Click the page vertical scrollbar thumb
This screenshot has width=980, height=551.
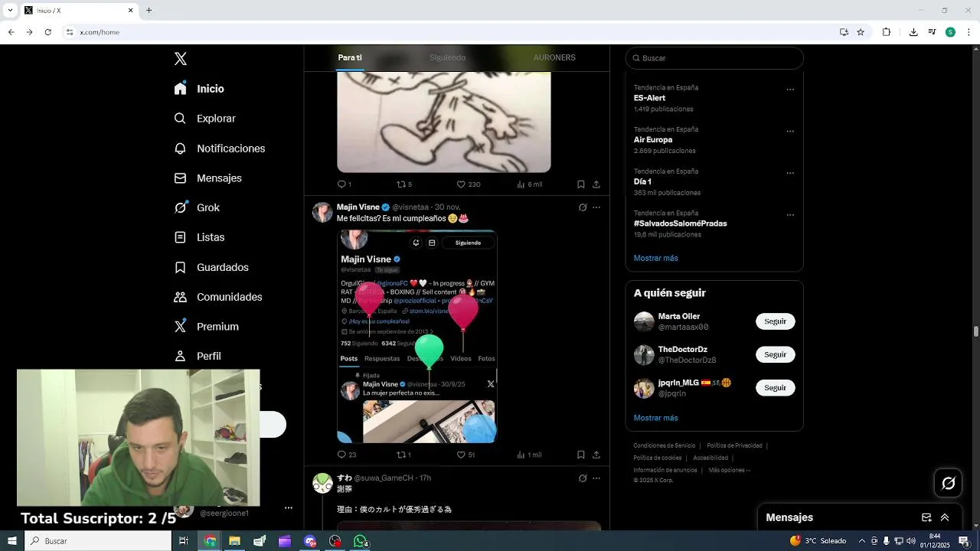976,331
